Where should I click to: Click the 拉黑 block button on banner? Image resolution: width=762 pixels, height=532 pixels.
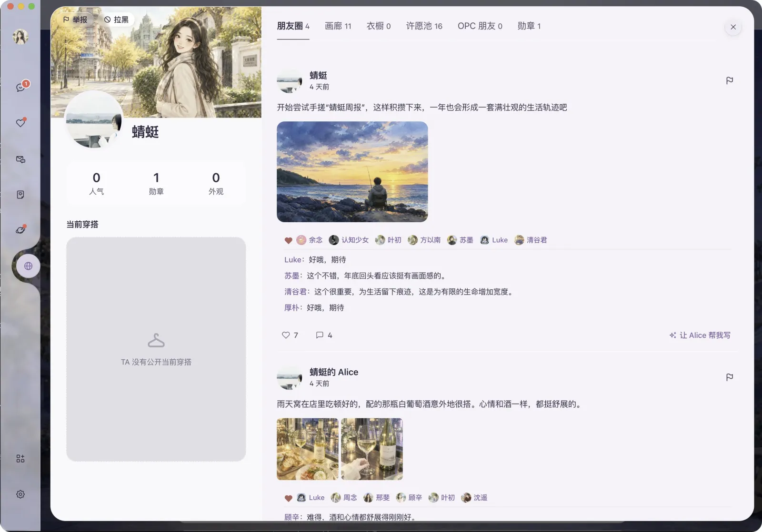point(116,20)
